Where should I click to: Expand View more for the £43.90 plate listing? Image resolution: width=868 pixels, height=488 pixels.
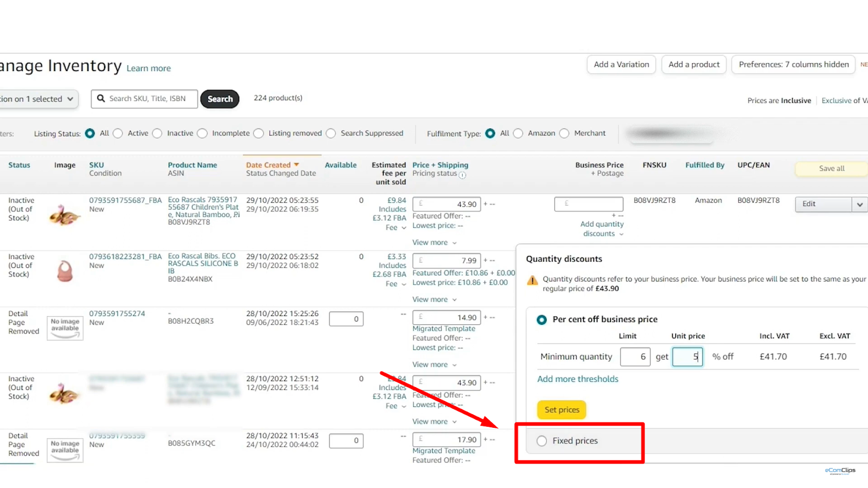click(435, 242)
